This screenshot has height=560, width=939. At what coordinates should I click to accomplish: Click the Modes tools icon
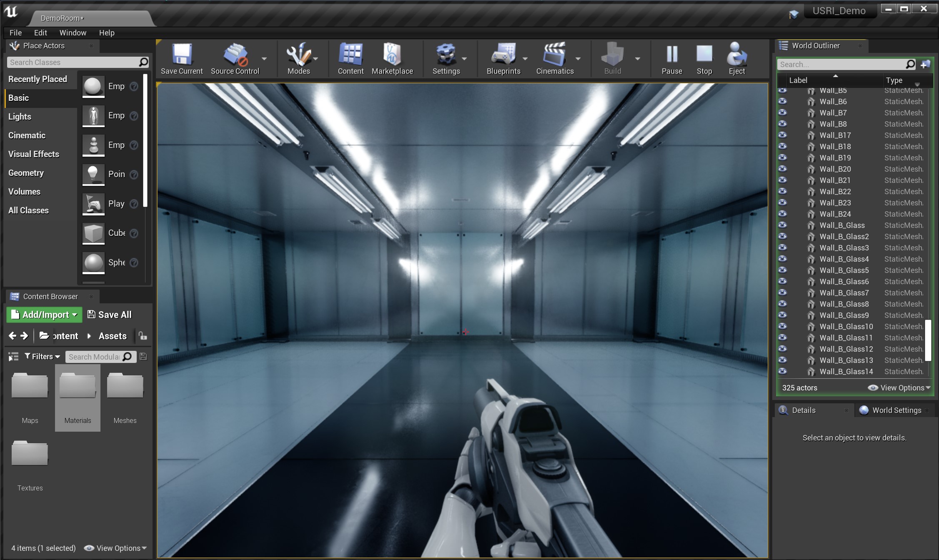pos(298,55)
